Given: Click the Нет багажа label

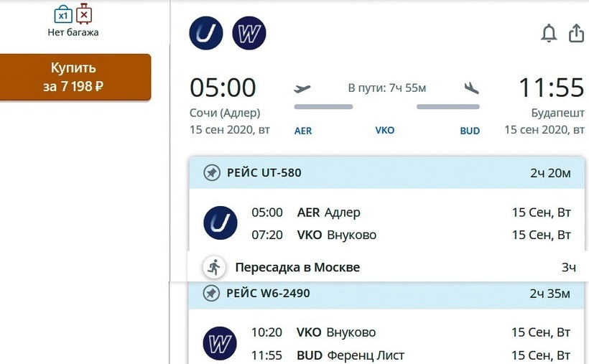Looking at the screenshot, I should click(x=72, y=32).
